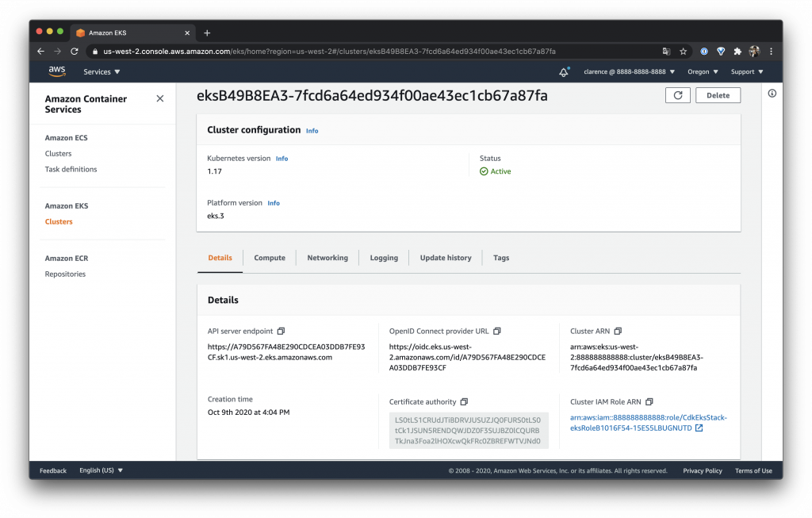Open the browser extensions puzzle icon
812x518 pixels.
(737, 52)
